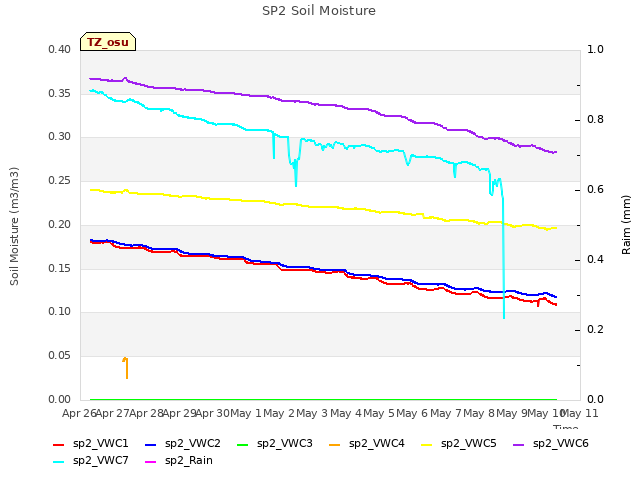
Task: Click the Apr 30 x-axis date label
Action: pos(212,413)
